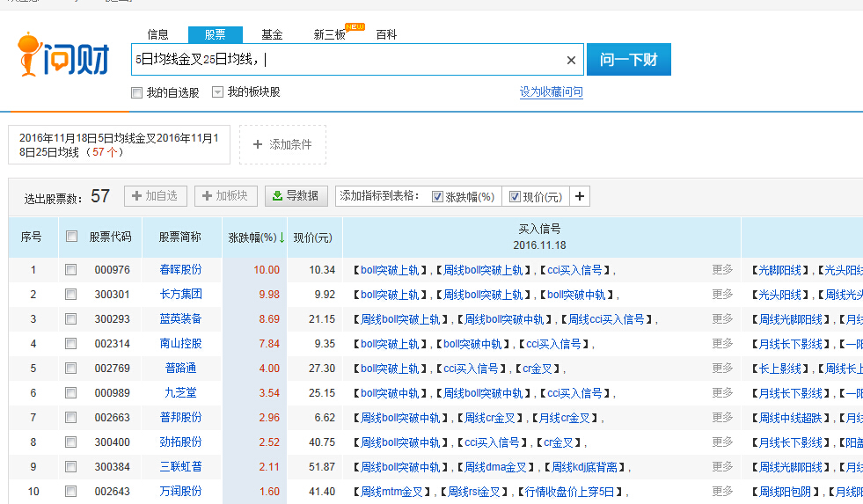Image resolution: width=863 pixels, height=504 pixels.
Task: Expand 更多 signals for 南山控股 row
Action: tap(722, 344)
